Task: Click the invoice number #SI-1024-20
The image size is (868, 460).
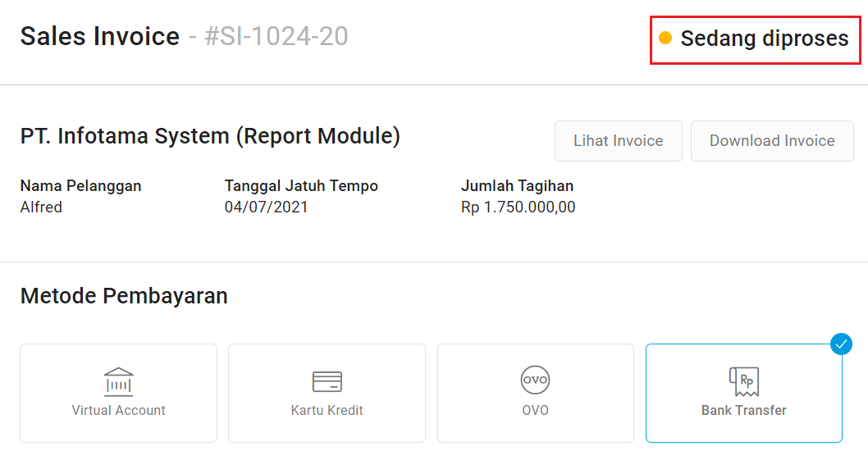Action: [x=276, y=37]
